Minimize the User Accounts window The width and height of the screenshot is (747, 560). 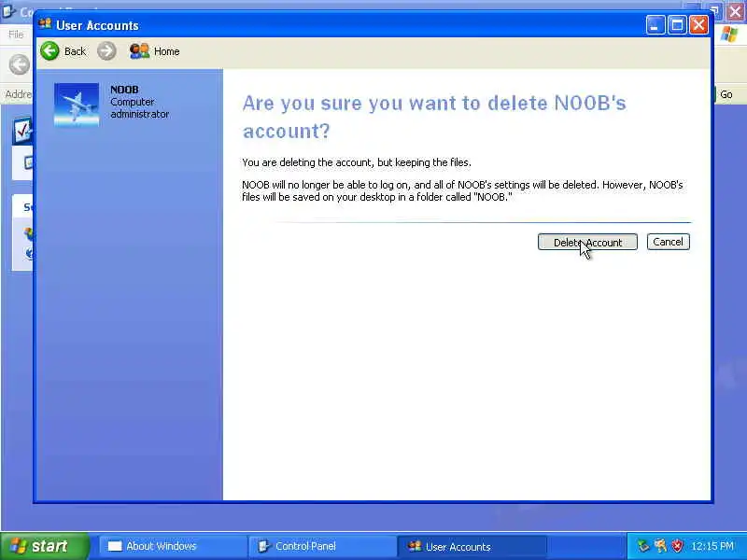click(655, 25)
